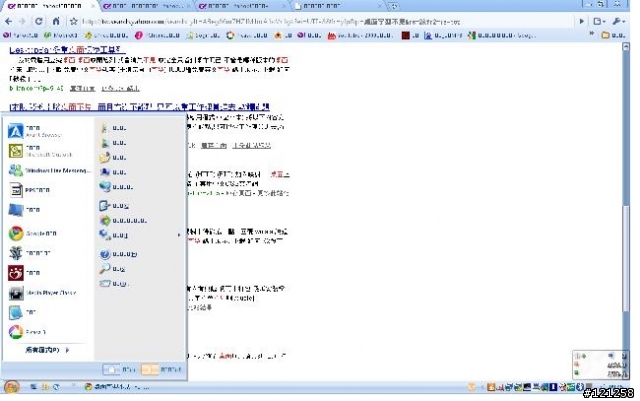Switch to the second Chrome tab
640x401 pixels.
[x=147, y=6]
